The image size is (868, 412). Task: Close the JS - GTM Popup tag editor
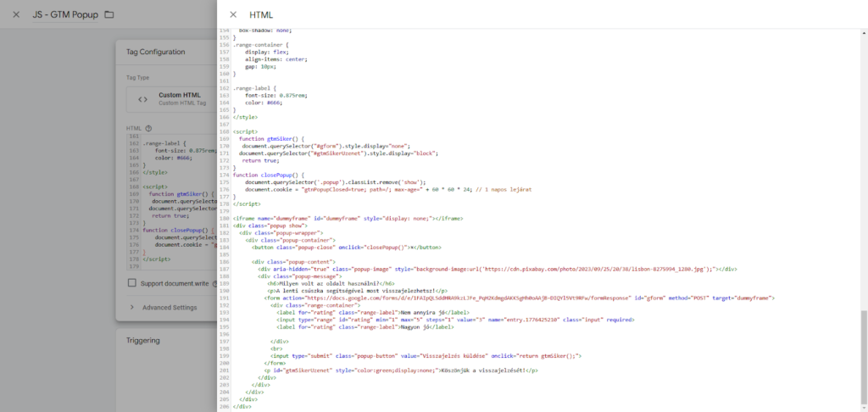pyautogui.click(x=16, y=14)
